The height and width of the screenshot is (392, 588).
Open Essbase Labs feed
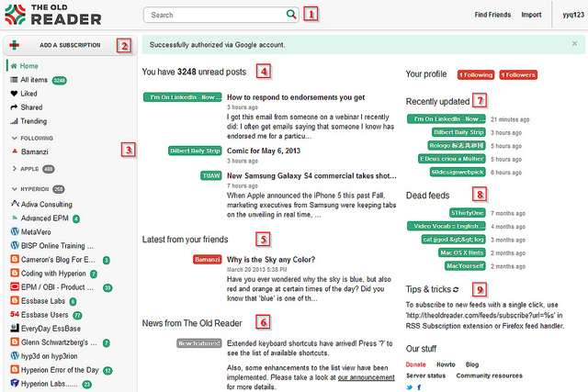pos(43,301)
